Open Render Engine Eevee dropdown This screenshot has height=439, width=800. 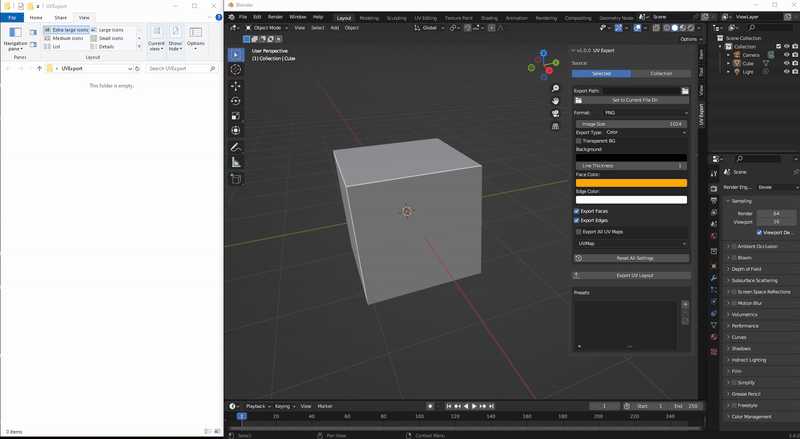pyautogui.click(x=777, y=187)
